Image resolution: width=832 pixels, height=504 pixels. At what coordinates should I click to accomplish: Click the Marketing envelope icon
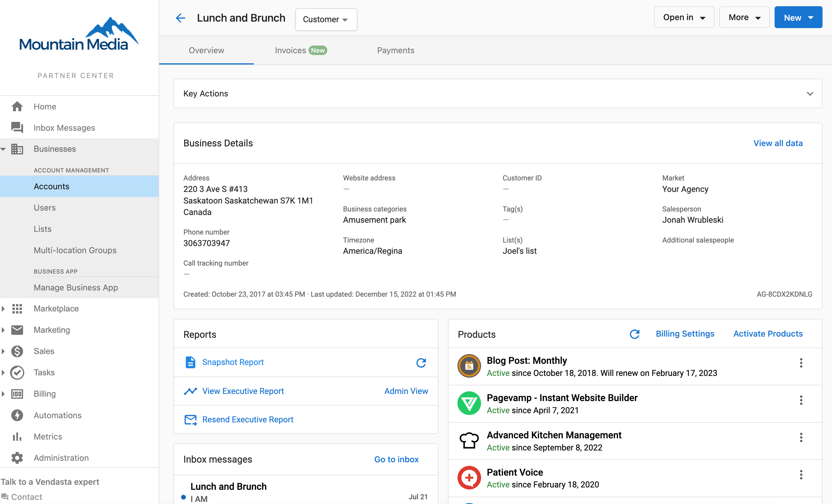tap(17, 330)
